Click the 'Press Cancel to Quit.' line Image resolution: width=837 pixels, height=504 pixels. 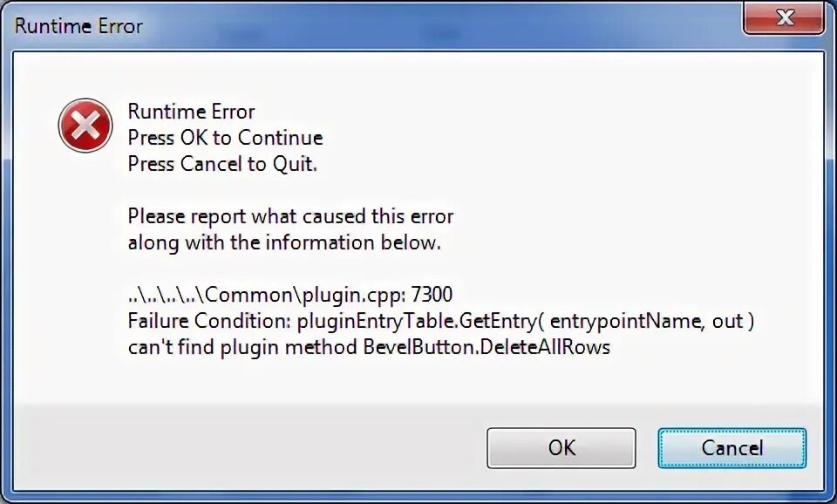pos(222,164)
